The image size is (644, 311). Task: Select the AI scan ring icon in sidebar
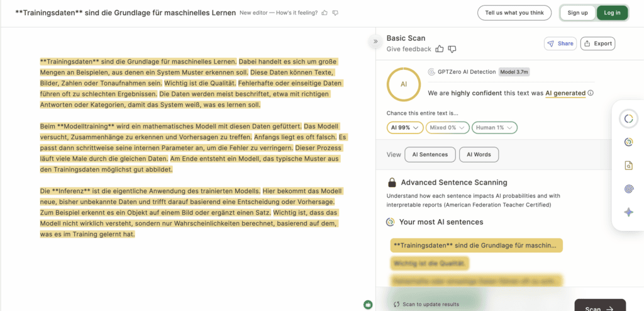pyautogui.click(x=628, y=119)
